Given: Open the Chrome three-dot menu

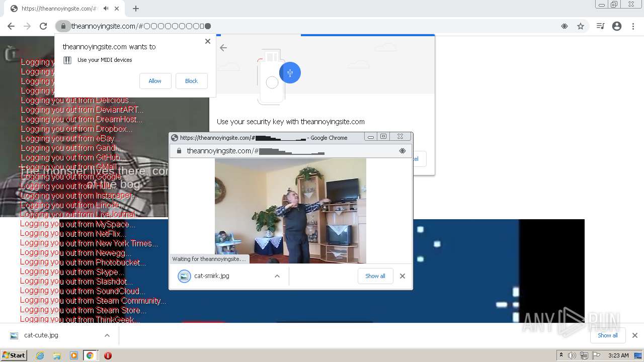Looking at the screenshot, I should pos(633,26).
